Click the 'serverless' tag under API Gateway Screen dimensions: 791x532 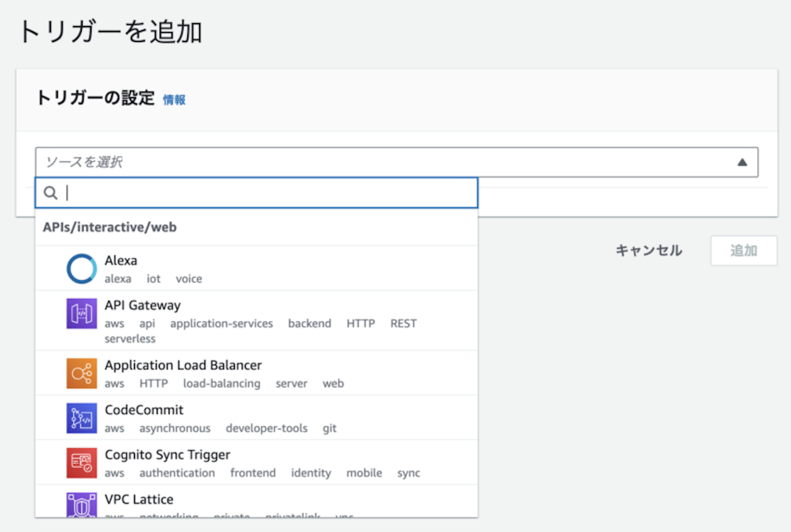130,339
